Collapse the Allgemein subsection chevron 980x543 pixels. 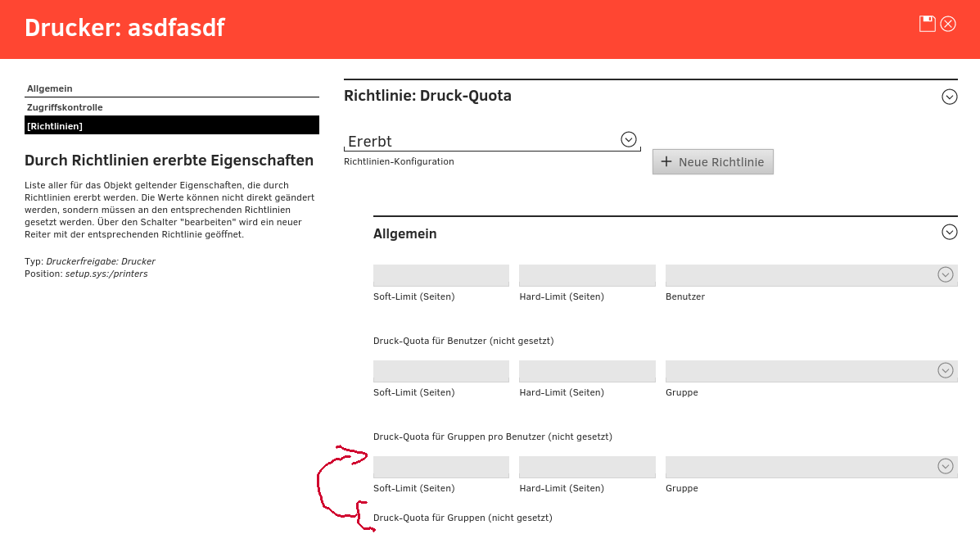tap(949, 233)
